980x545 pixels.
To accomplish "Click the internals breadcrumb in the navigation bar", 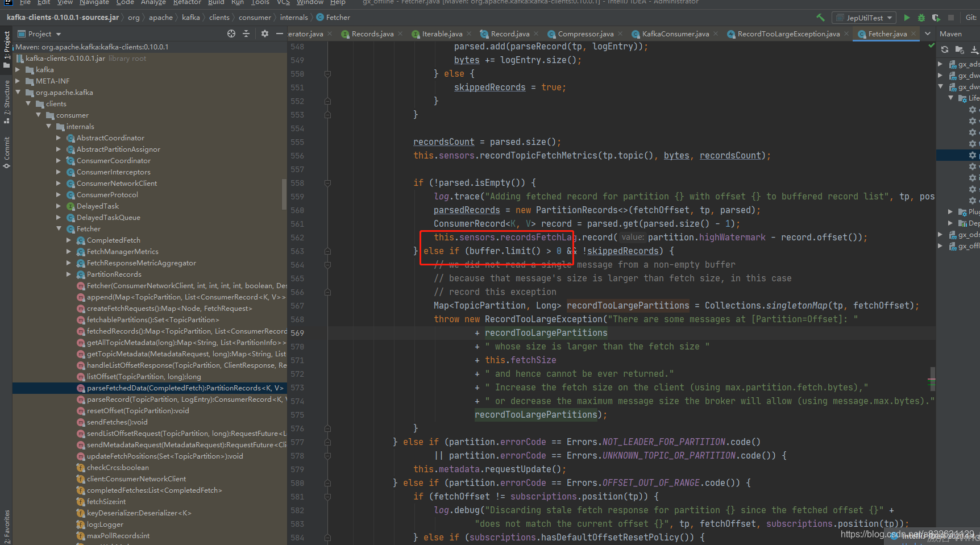I will [x=294, y=18].
